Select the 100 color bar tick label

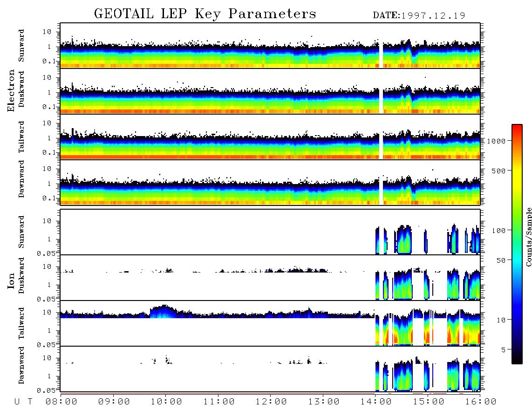(x=499, y=231)
